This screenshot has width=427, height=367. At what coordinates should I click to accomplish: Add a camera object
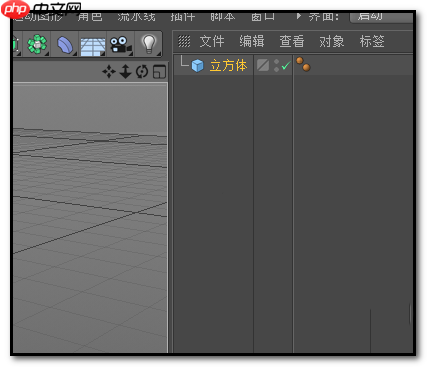click(x=121, y=45)
